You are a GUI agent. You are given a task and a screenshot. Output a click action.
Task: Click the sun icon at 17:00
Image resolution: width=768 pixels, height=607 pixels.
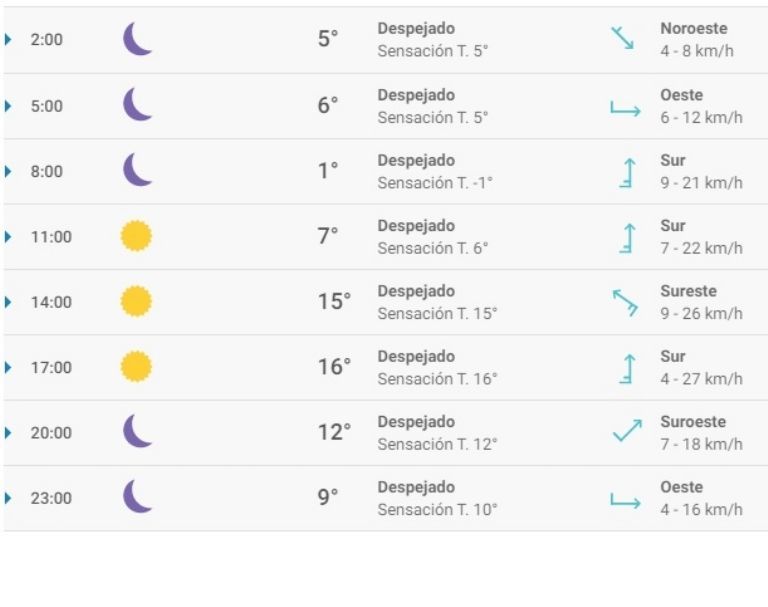tap(136, 367)
